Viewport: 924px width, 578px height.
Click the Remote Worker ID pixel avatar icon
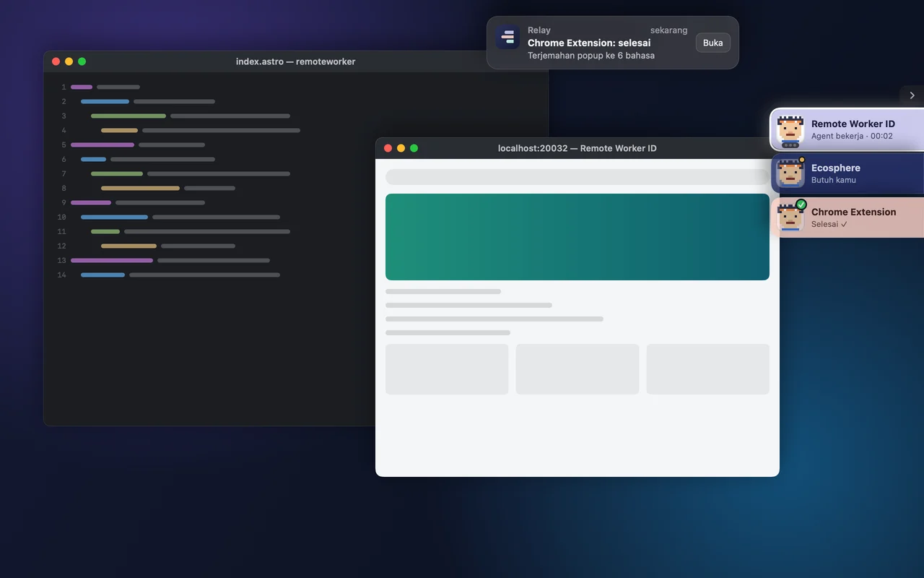pos(790,129)
